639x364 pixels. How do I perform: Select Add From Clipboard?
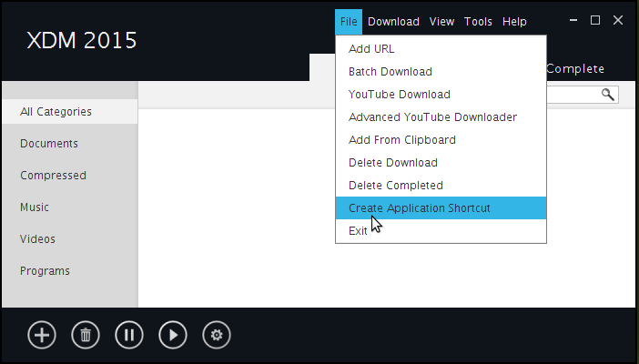point(441,140)
